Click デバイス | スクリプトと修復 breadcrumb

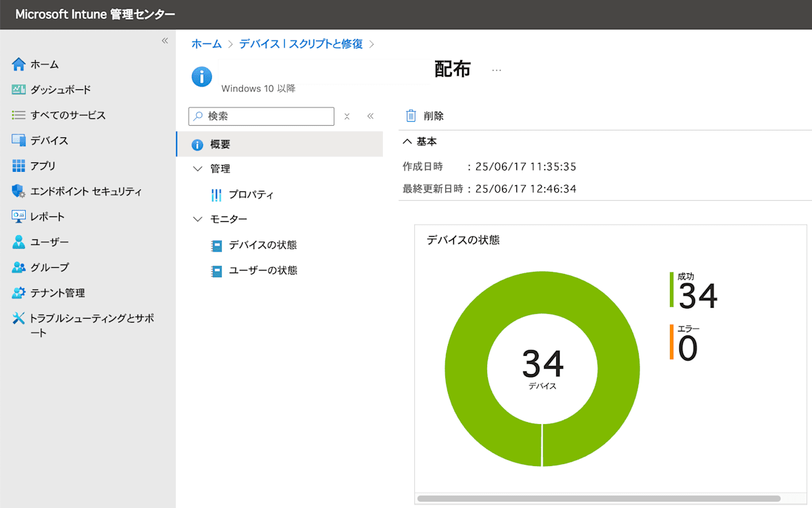(x=300, y=44)
